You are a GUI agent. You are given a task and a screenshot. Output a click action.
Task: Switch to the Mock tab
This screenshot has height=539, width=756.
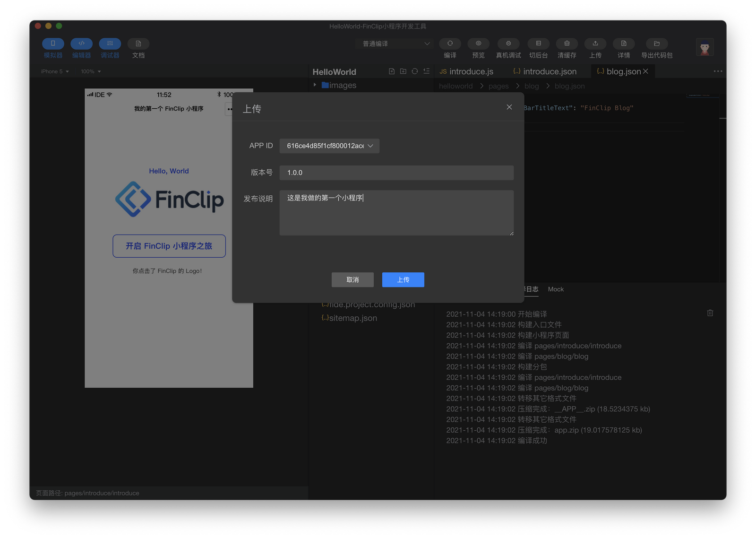pyautogui.click(x=556, y=289)
